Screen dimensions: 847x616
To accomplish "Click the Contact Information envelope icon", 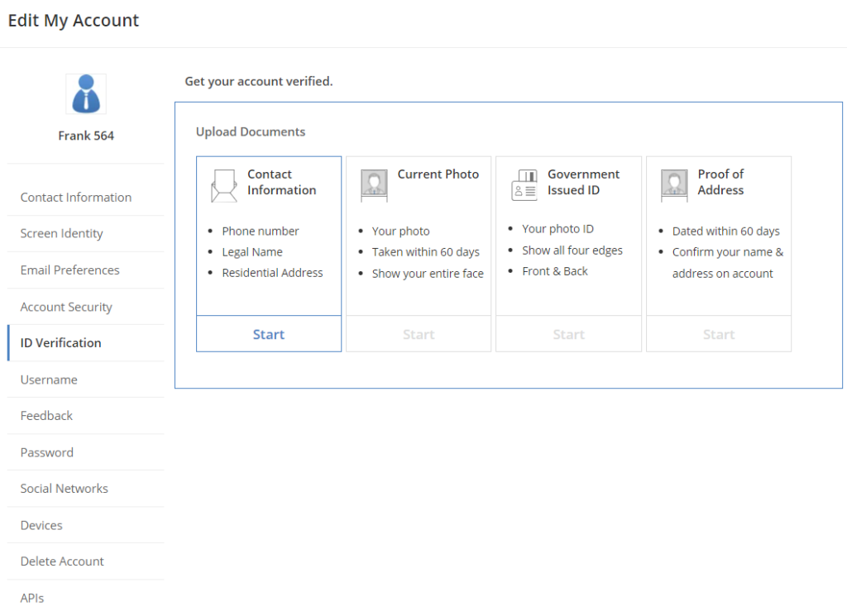I will tap(223, 186).
